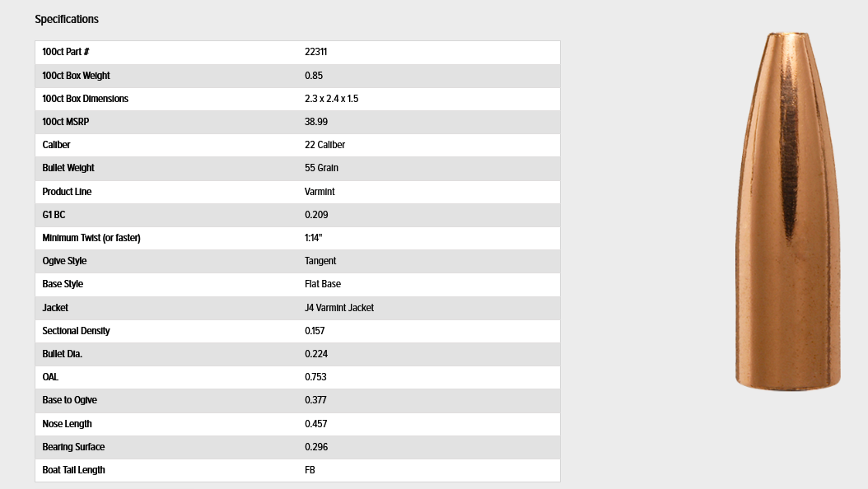Viewport: 868px width, 489px height.
Task: Click the box dimensions value 2.3 x 2.4 x 1.5
Action: click(331, 99)
